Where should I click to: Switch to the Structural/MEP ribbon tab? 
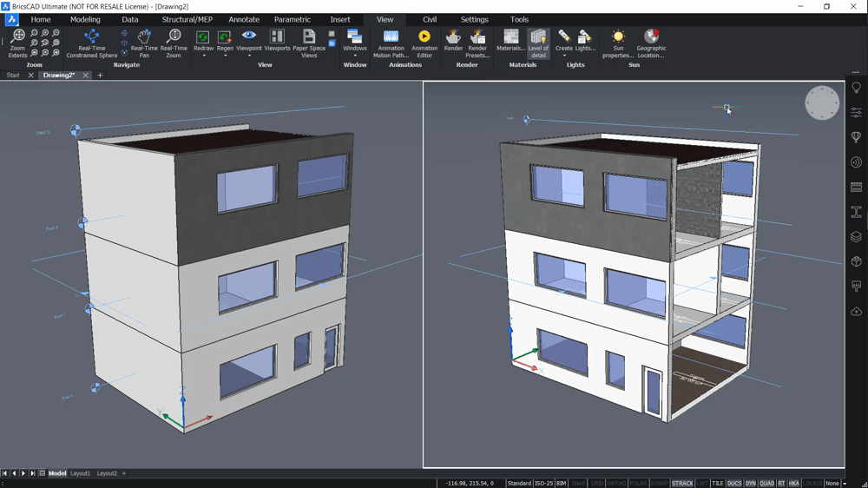187,19
